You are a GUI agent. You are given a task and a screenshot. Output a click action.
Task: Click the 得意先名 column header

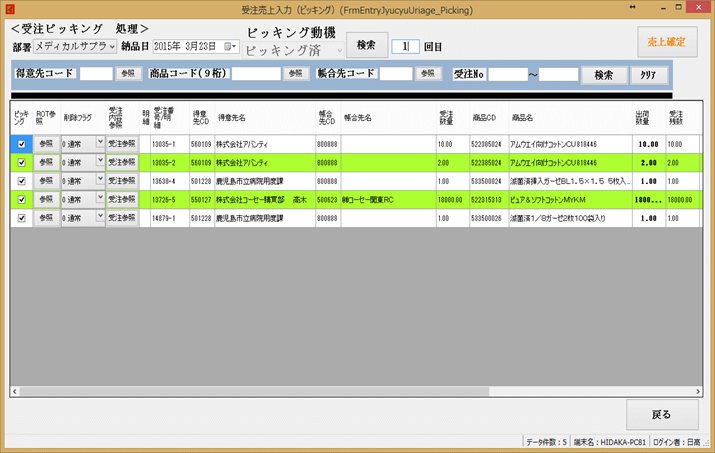[x=233, y=118]
